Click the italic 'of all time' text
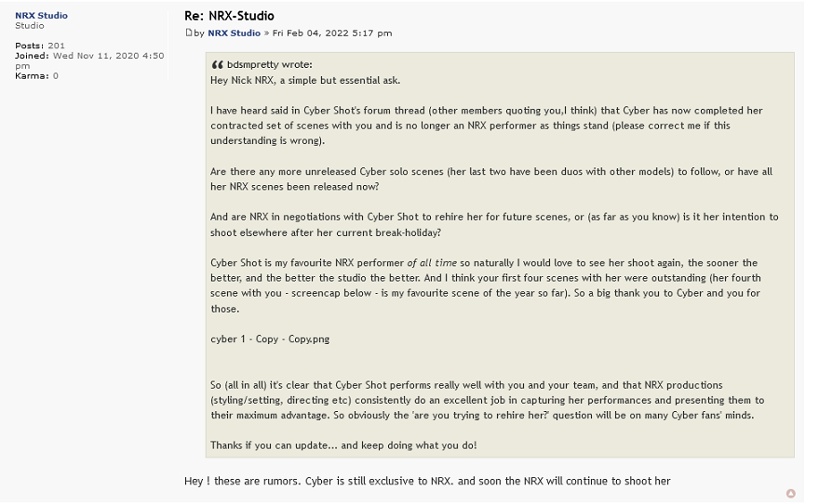This screenshot has height=504, width=819. tap(434, 263)
